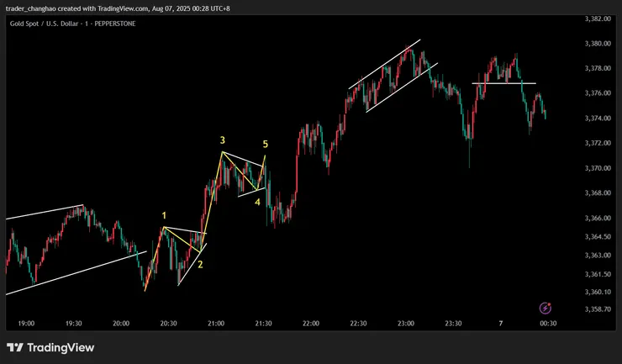Select the 3,374.00 price axis label

(598, 118)
